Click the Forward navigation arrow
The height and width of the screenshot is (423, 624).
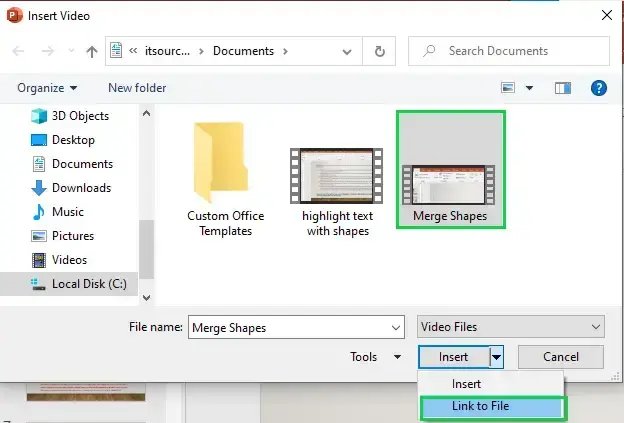[48, 51]
